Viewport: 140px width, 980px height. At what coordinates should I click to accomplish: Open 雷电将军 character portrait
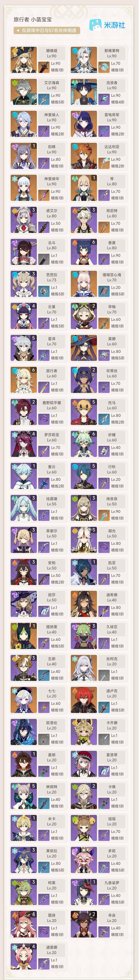tap(83, 124)
